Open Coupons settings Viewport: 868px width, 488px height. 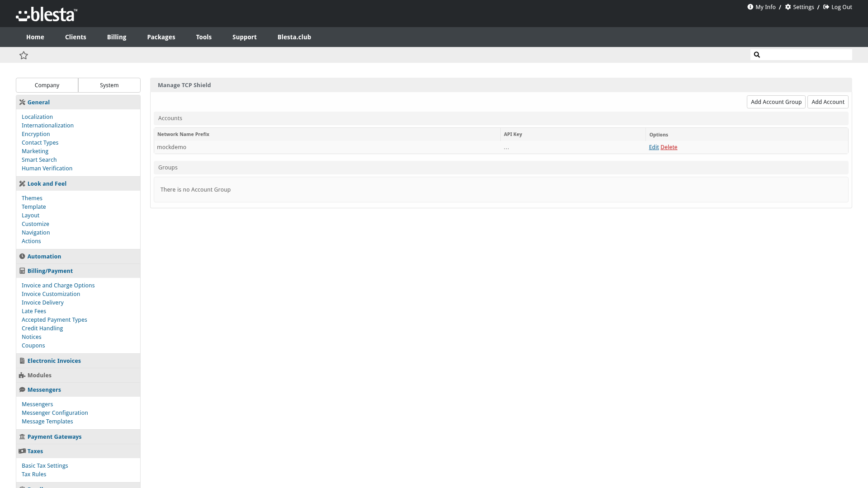(33, 345)
